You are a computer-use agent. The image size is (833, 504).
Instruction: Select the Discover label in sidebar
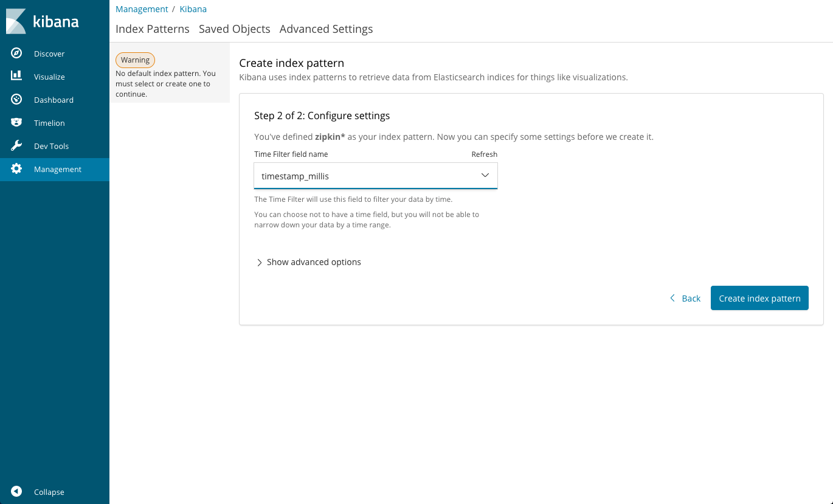[49, 54]
